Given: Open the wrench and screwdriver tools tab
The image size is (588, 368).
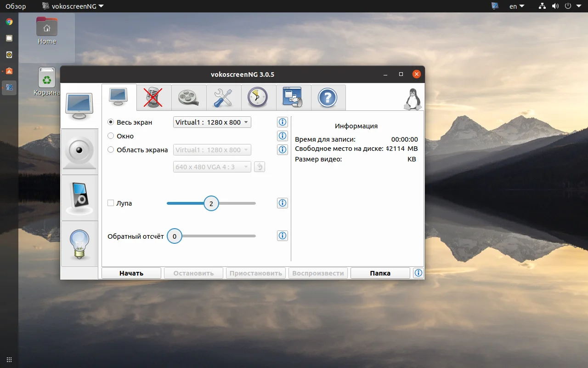Looking at the screenshot, I should pos(224,97).
